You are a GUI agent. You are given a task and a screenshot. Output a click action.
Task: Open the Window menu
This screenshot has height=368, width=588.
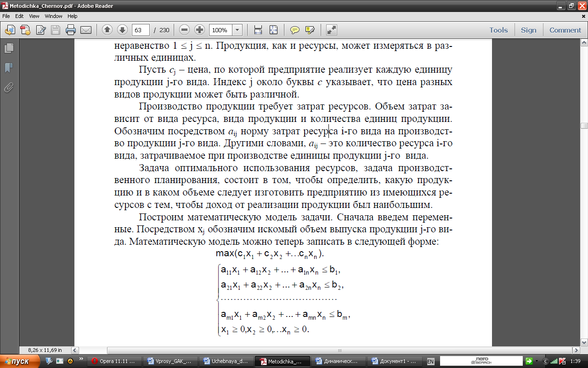tap(53, 16)
